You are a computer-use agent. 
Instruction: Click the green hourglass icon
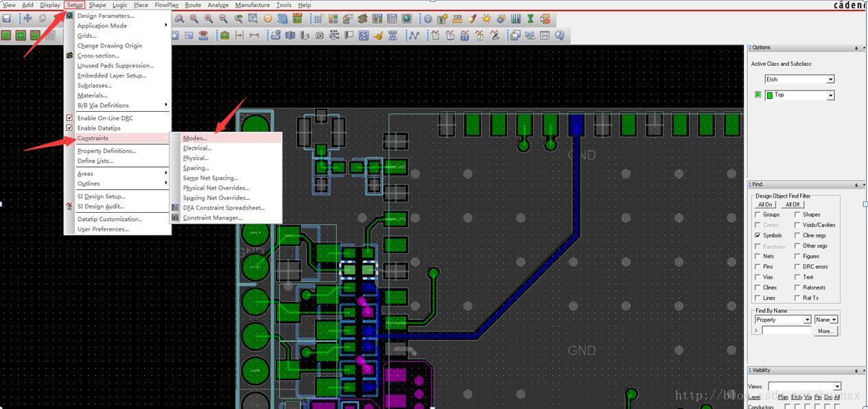530,19
